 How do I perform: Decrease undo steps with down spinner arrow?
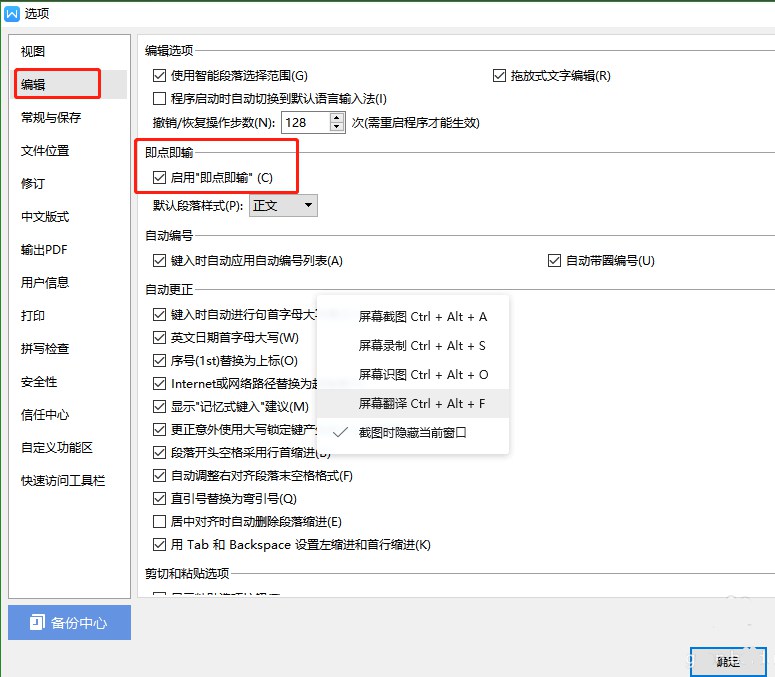pos(337,127)
